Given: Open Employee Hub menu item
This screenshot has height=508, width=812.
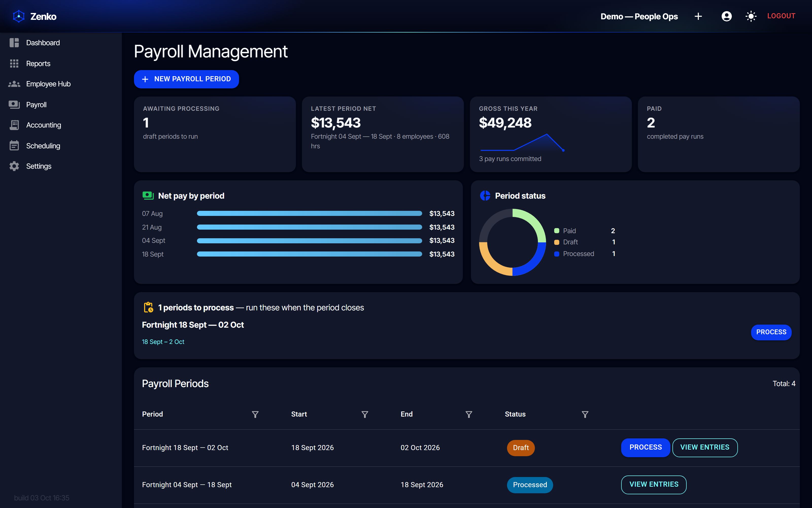Looking at the screenshot, I should pos(61,84).
